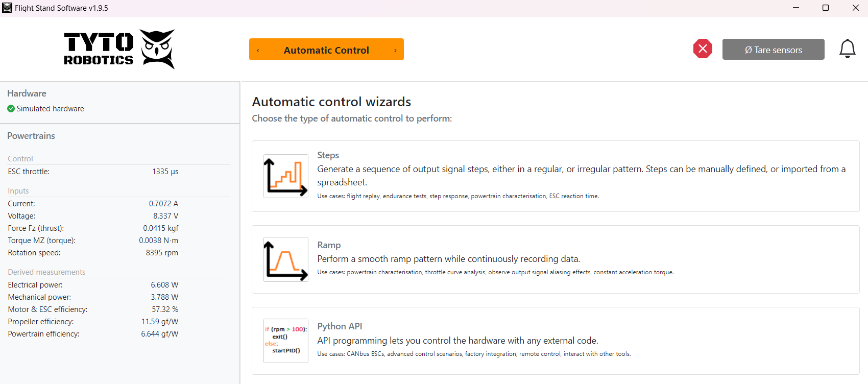Viewport: 868px width, 384px height.
Task: Click the ESC throttle value
Action: (x=165, y=172)
